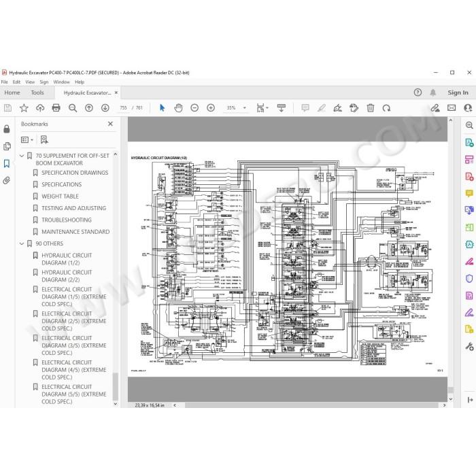Click the find current bookmark icon
Image resolution: width=476 pixels, height=476 pixels.
[x=44, y=139]
